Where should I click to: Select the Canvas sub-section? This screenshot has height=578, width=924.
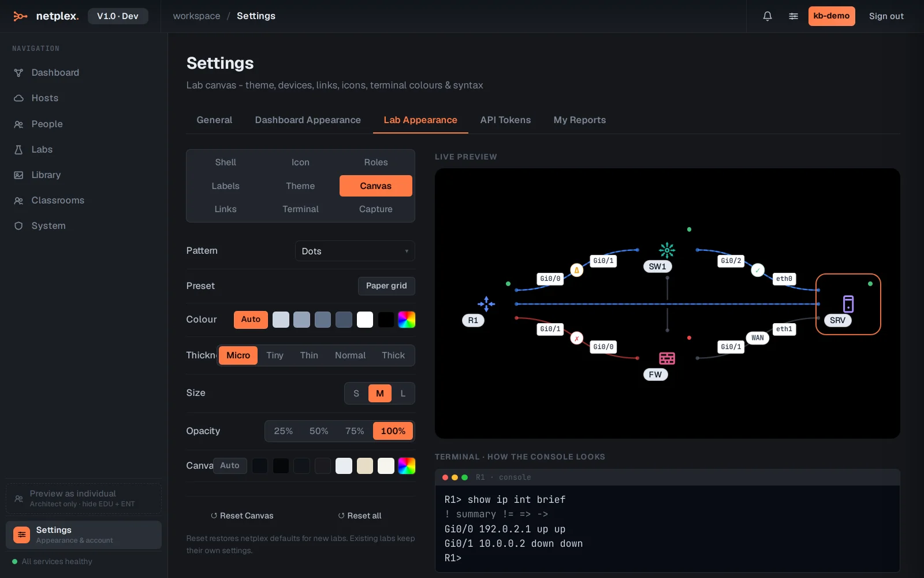point(376,186)
